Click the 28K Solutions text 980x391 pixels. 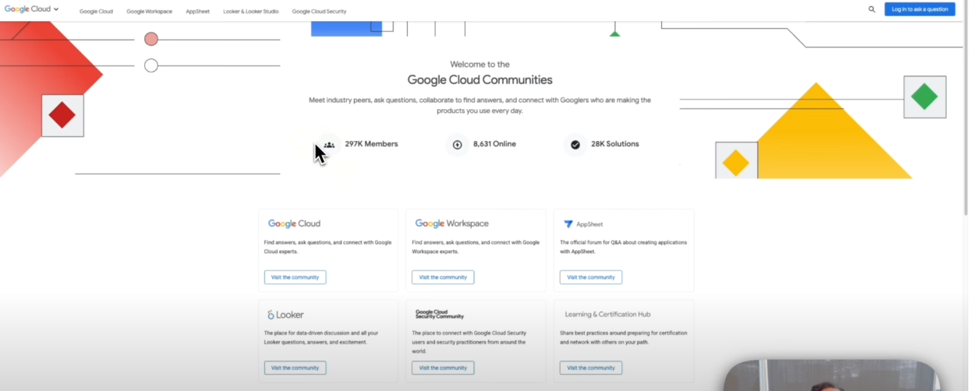[x=614, y=144]
